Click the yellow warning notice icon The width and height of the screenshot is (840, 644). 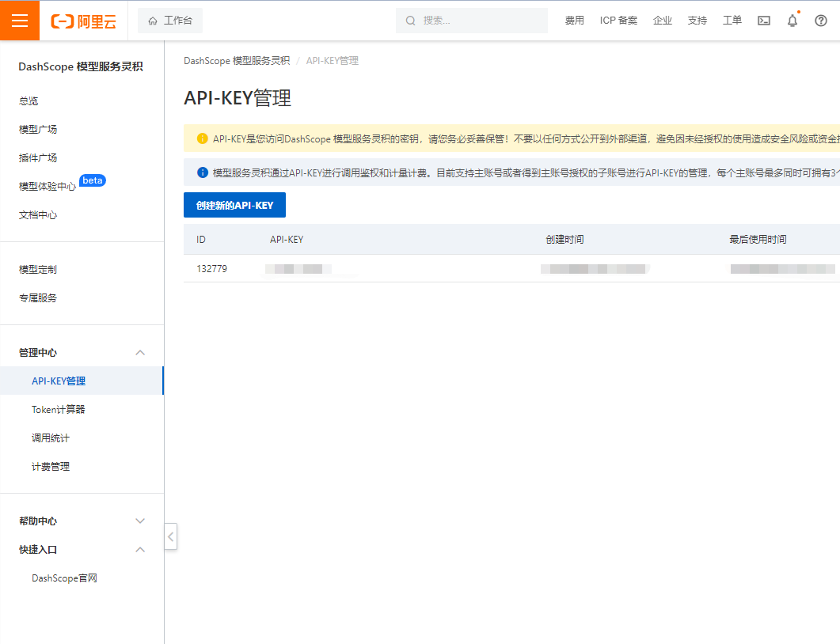coord(202,138)
